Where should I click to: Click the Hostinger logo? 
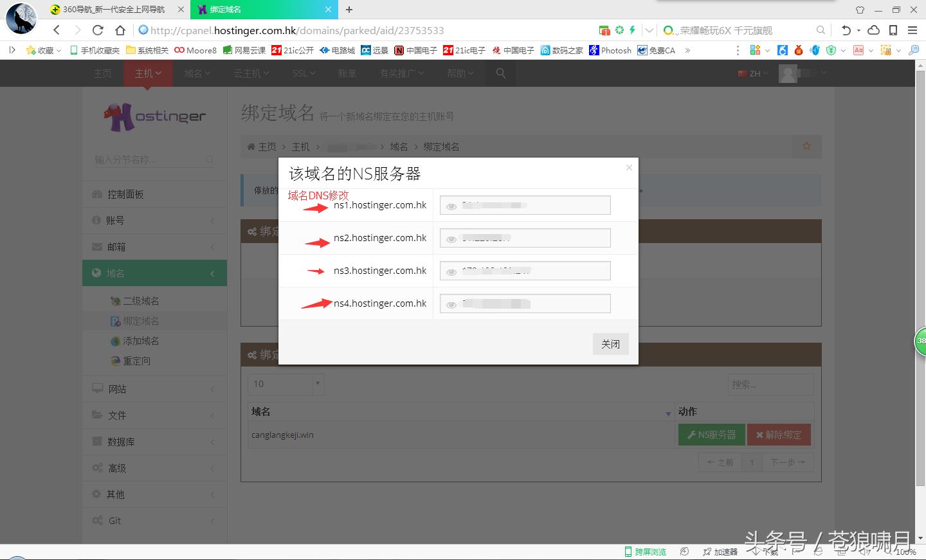pyautogui.click(x=155, y=116)
